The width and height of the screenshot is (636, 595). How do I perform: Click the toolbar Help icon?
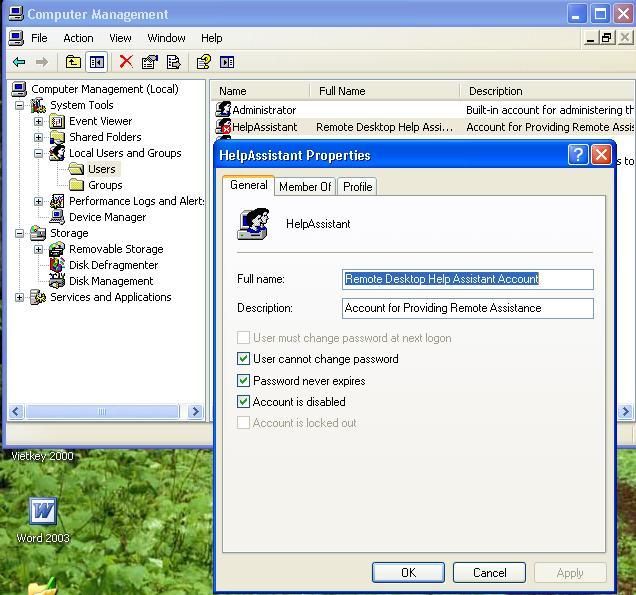pos(203,62)
